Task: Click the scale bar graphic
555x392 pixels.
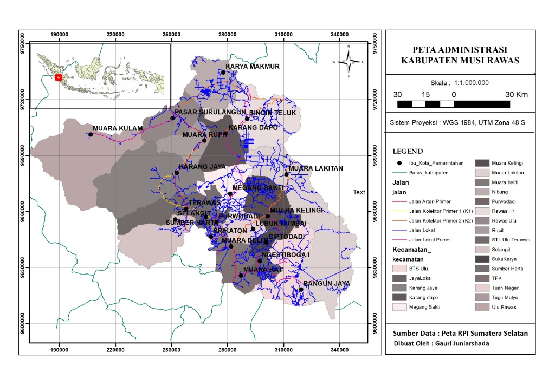Action: [454, 104]
